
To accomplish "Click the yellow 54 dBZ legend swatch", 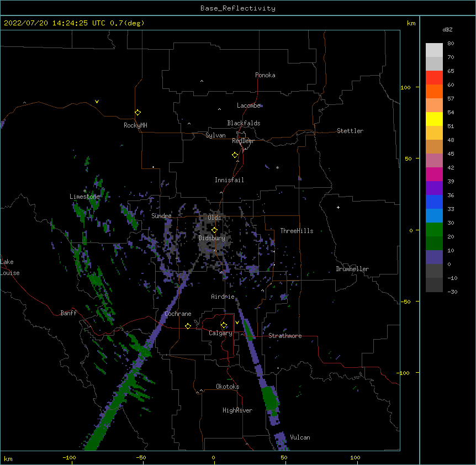I will pos(434,119).
